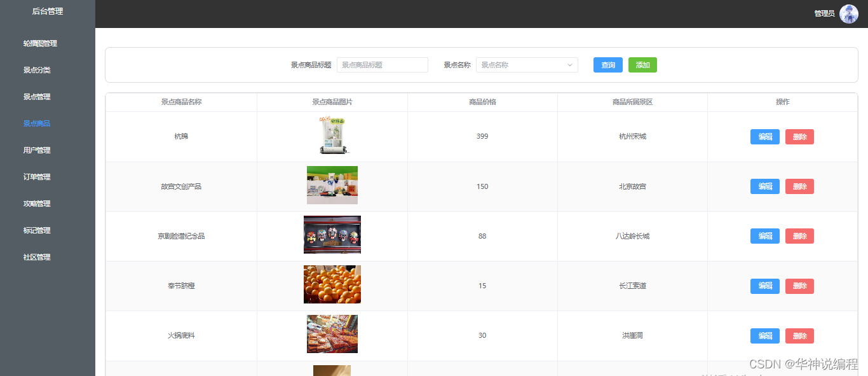
Task: Click the 长江索道 scenic area cell
Action: (632, 286)
